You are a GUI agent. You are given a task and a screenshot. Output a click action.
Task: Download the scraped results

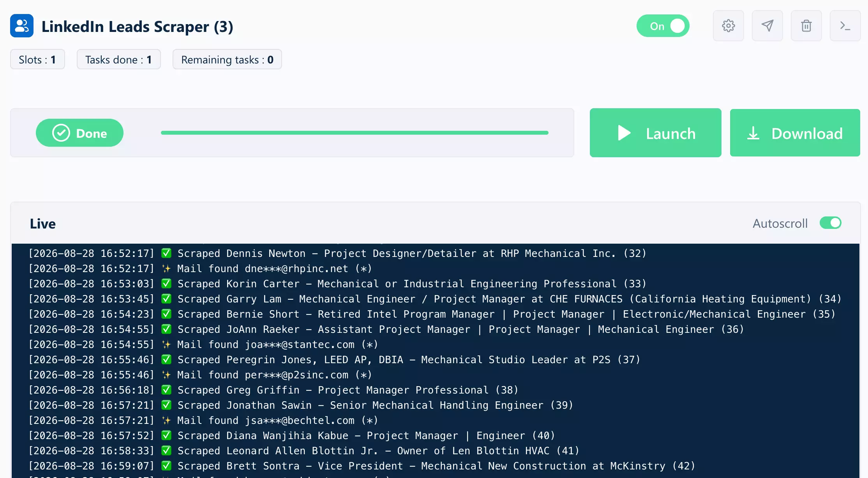click(x=795, y=133)
